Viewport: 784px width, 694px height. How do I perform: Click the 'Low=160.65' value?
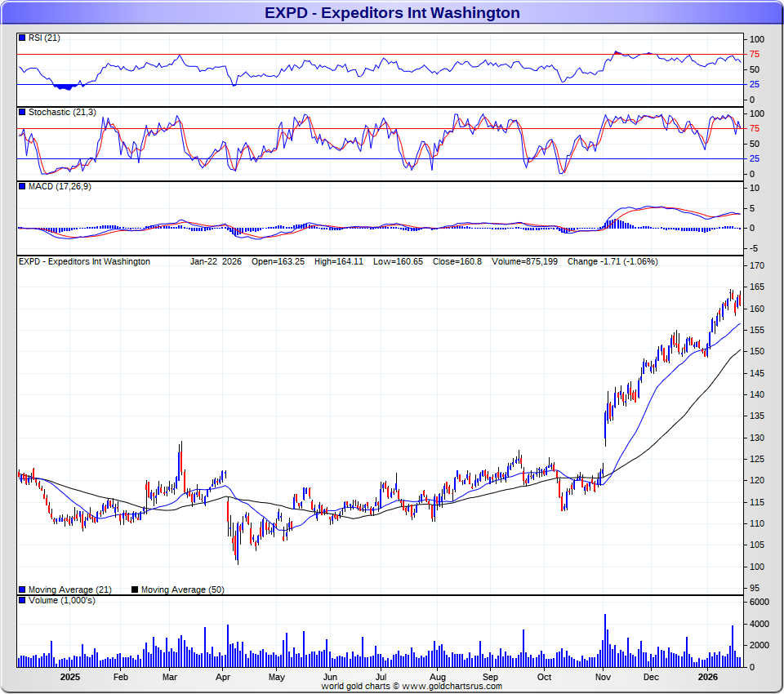pos(398,261)
